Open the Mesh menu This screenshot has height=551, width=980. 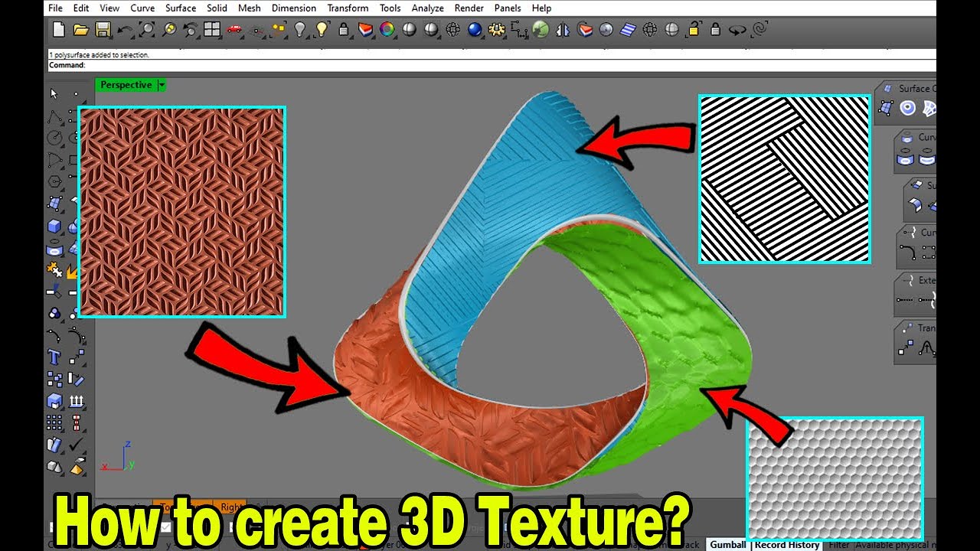[249, 8]
